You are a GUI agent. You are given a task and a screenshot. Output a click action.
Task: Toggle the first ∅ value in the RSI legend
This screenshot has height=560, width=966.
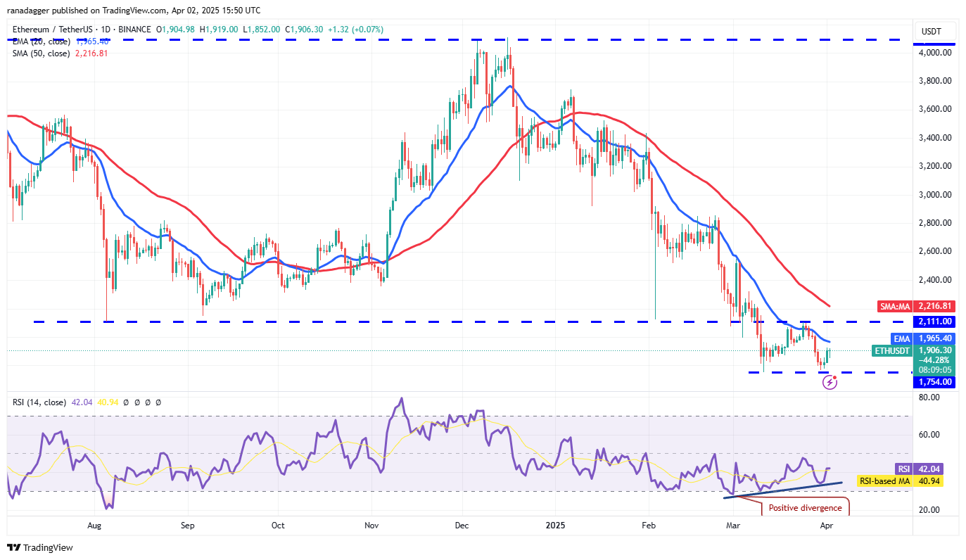tap(126, 402)
